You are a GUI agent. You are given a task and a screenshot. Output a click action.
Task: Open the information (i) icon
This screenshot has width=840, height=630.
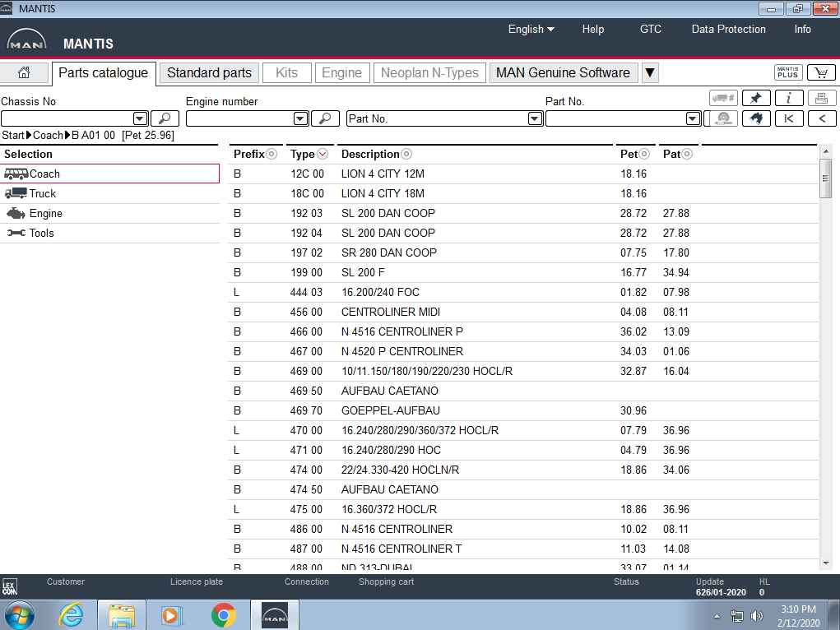(x=788, y=98)
